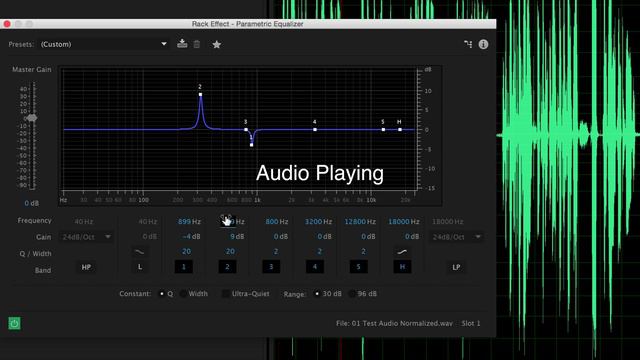
Task: Click the -4 dB gain field
Action: pos(191,236)
